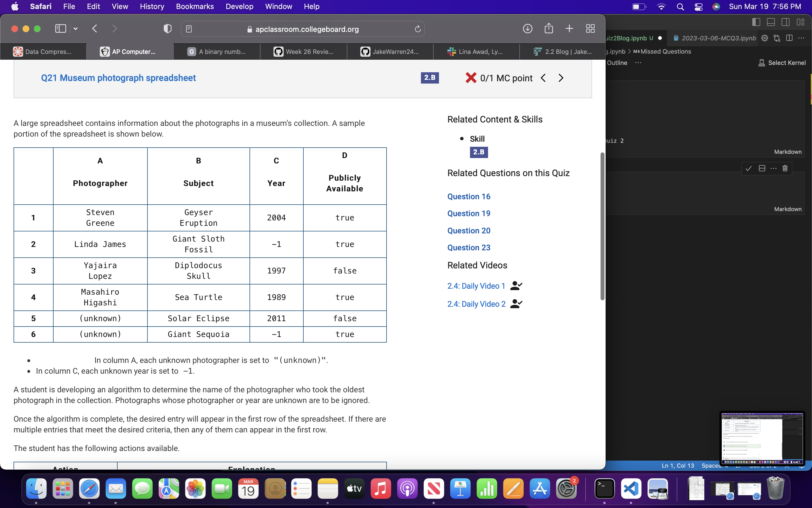Open the History menu
Screen dimensions: 812x508
click(152, 6)
